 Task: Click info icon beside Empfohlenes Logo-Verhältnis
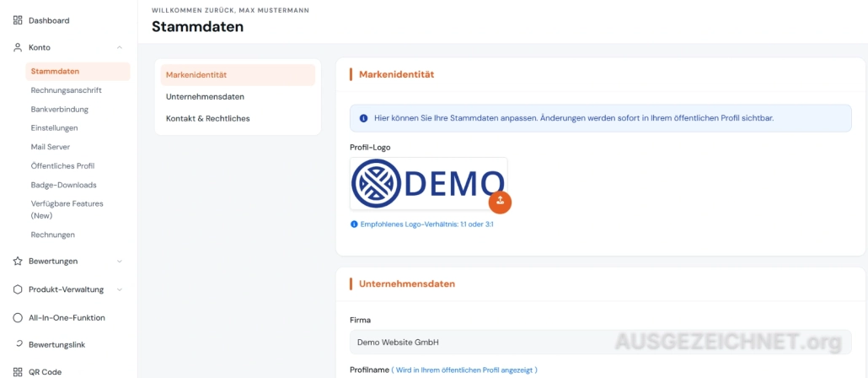(x=354, y=224)
